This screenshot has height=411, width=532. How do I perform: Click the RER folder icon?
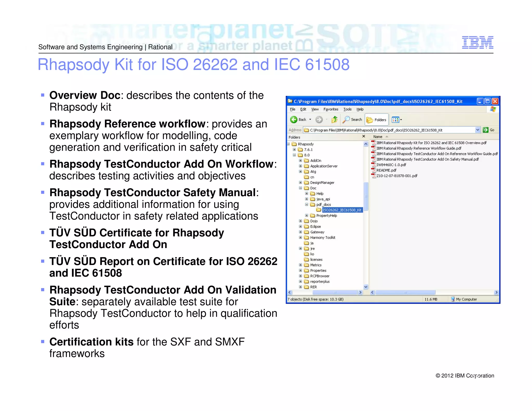307,287
